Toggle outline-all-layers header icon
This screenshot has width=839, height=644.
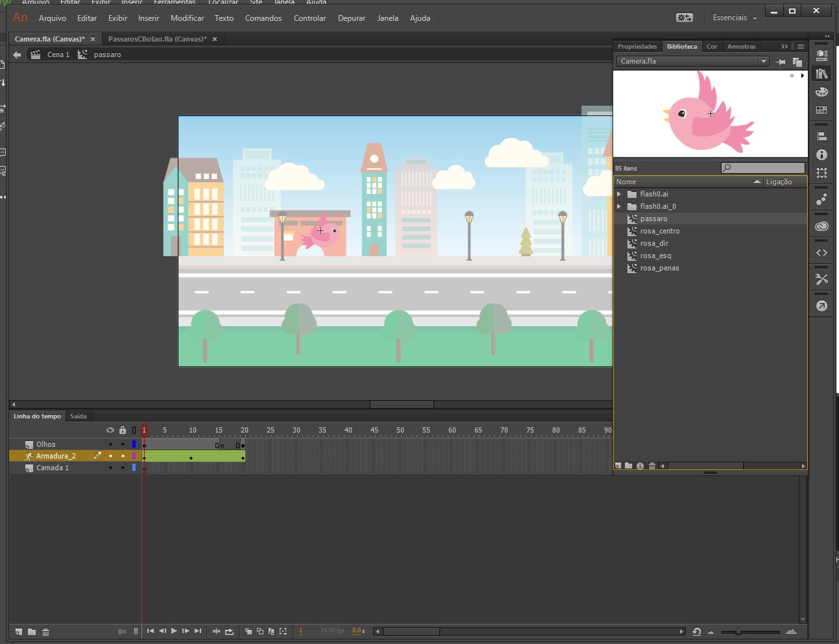(134, 430)
